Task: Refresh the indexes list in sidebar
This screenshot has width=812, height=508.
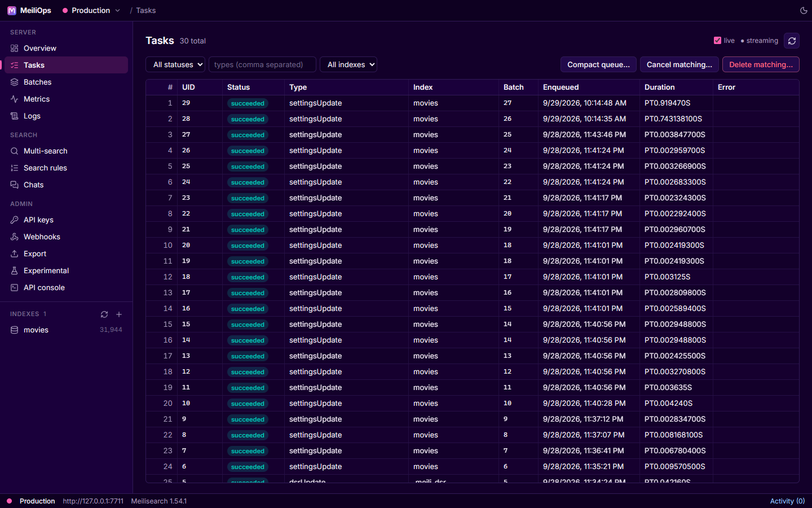Action: point(104,314)
